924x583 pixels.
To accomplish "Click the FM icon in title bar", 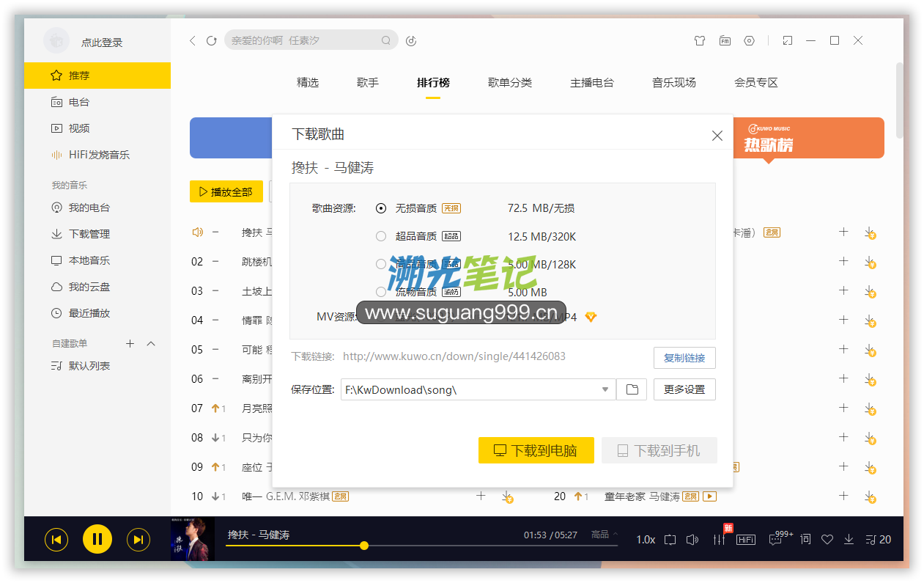I will 725,41.
